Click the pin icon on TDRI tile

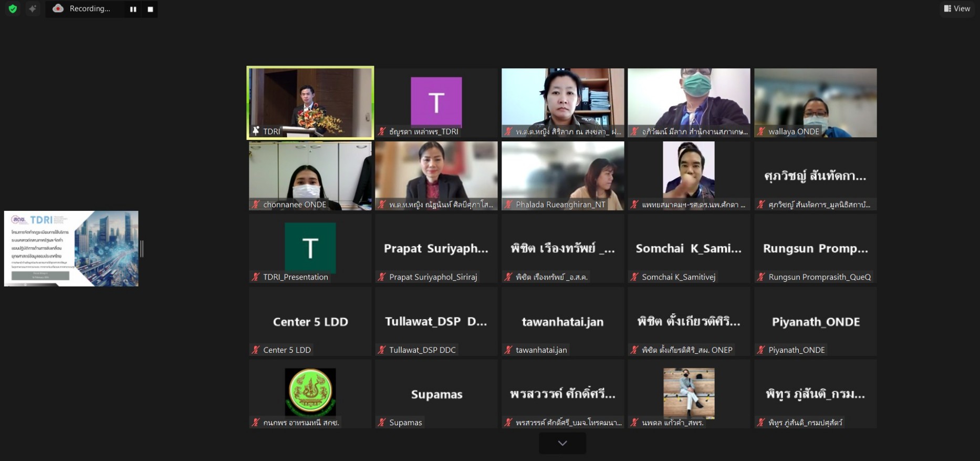coord(256,131)
